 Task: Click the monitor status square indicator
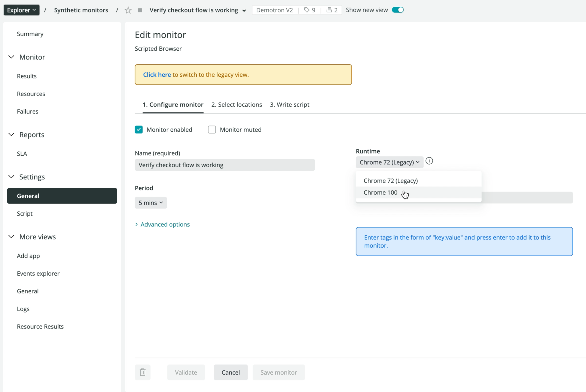pos(140,10)
